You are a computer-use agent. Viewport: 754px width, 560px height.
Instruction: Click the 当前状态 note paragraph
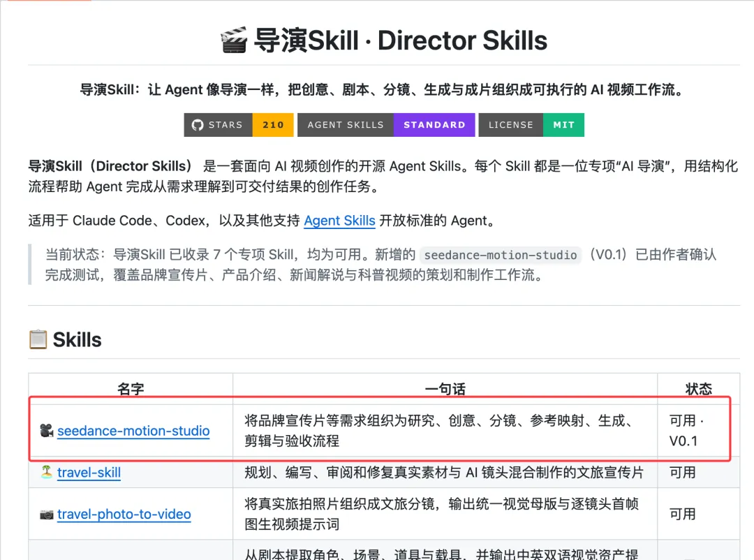(381, 265)
